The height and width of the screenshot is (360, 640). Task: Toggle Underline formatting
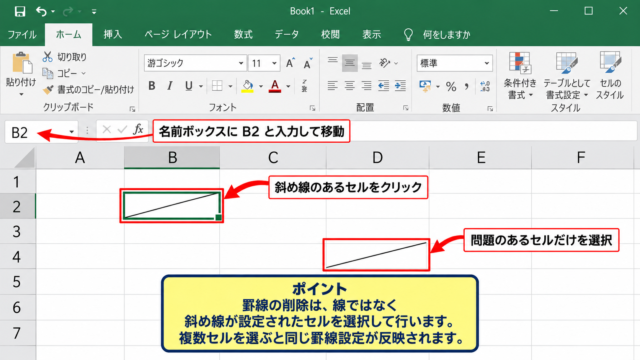[188, 86]
